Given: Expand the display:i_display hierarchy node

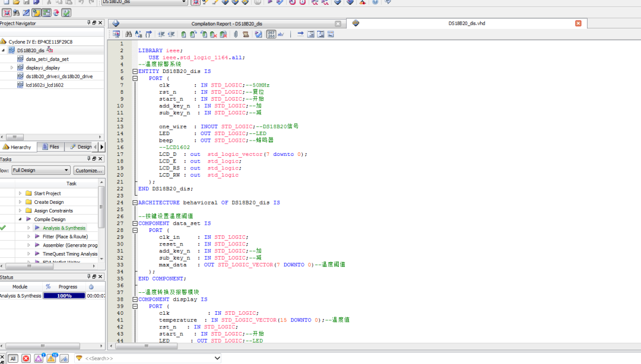Looking at the screenshot, I should [12, 68].
